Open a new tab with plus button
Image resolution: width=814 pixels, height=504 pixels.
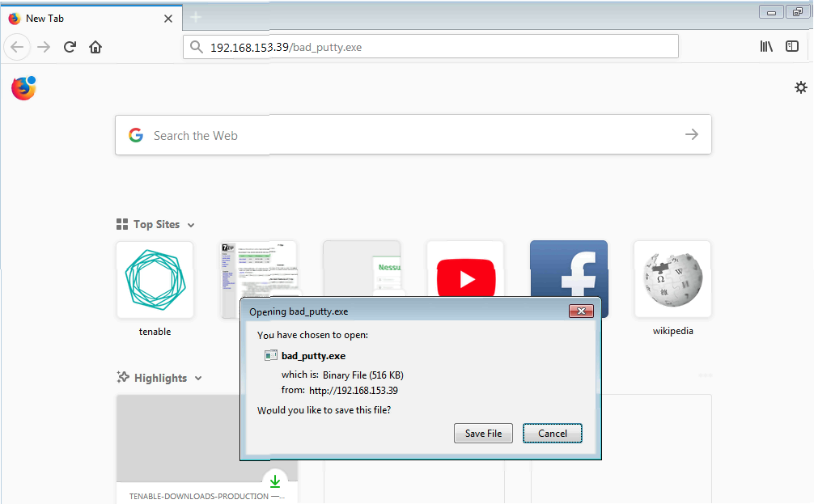coord(196,18)
